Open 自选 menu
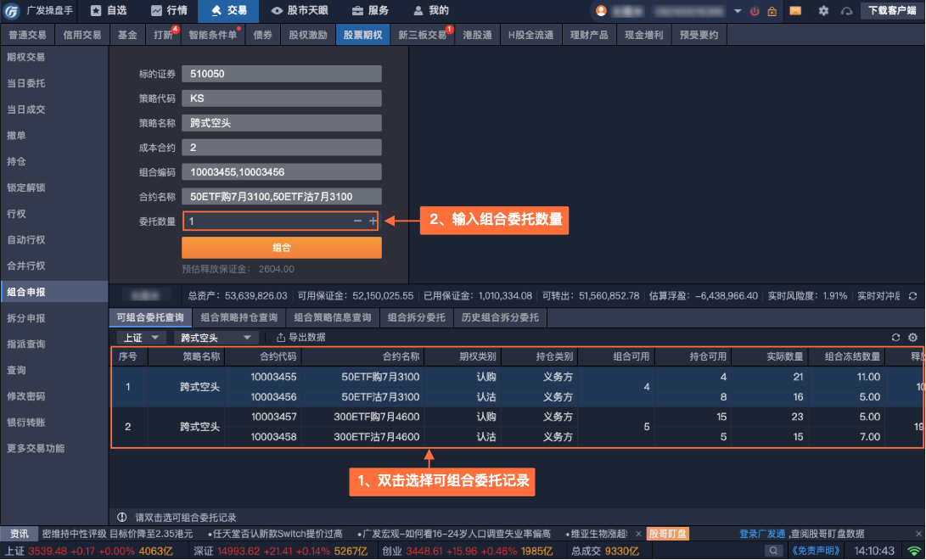This screenshot has height=560, width=926. click(x=109, y=11)
